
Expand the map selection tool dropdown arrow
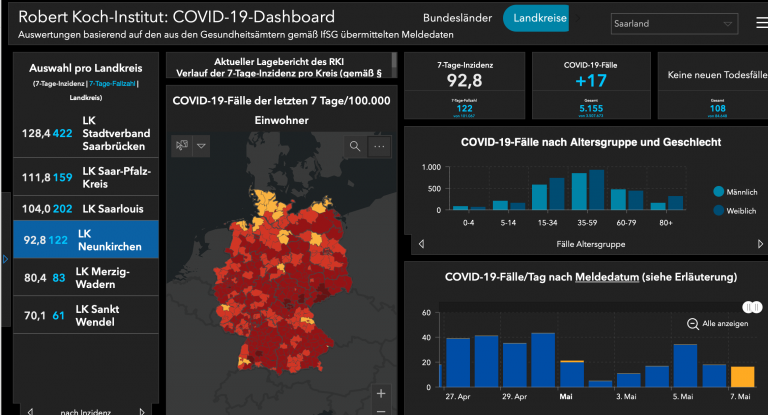202,146
